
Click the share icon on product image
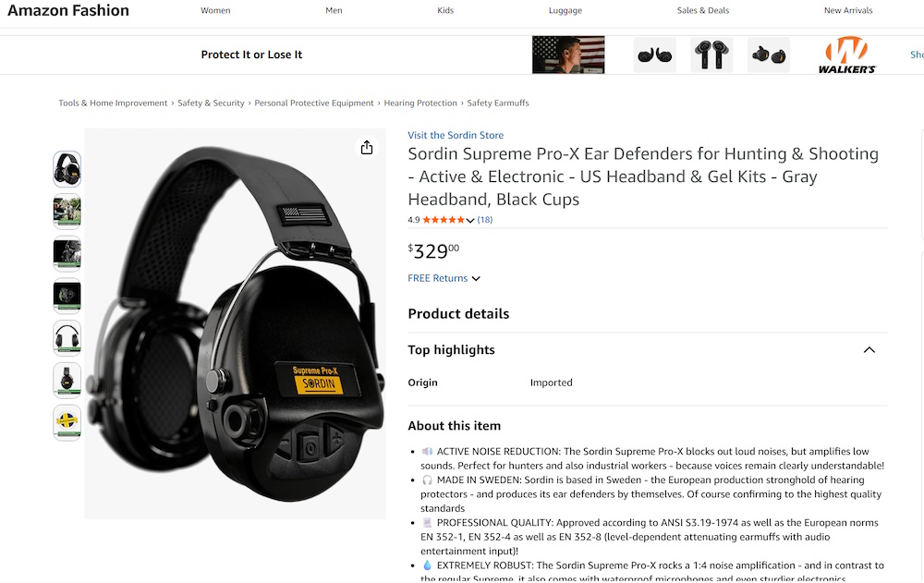point(367,148)
